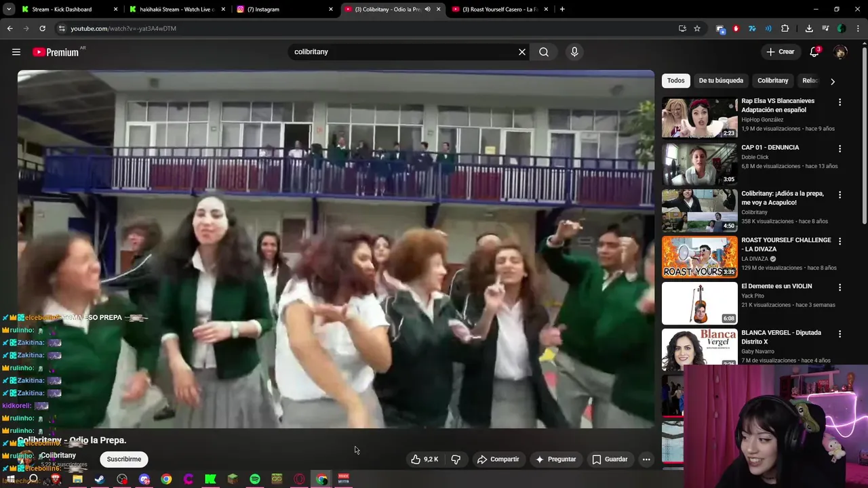868x488 pixels.
Task: Open options for BLANCA VERGEL video
Action: pos(840,334)
